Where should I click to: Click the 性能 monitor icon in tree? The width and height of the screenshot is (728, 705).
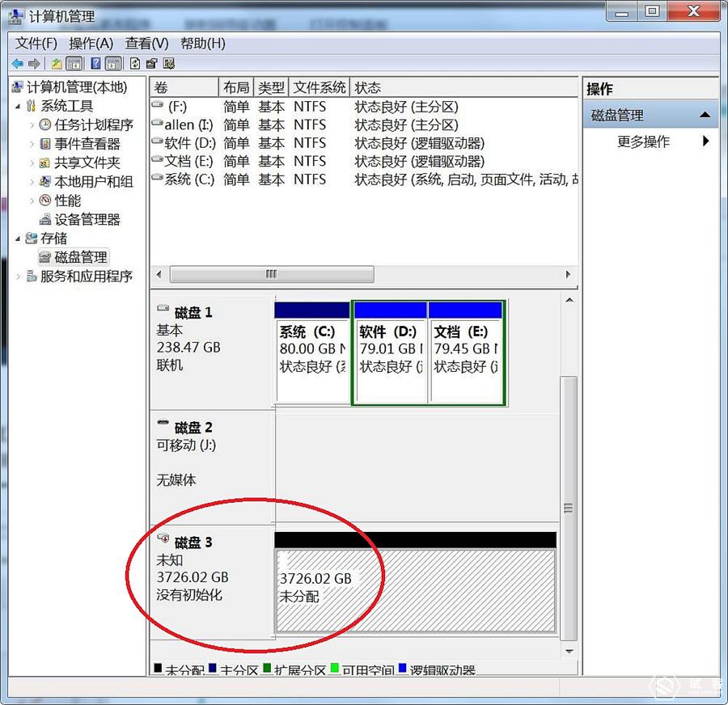45,200
